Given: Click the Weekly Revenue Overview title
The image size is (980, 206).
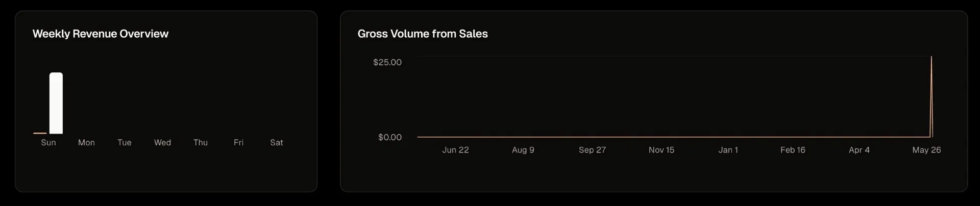Looking at the screenshot, I should [101, 34].
